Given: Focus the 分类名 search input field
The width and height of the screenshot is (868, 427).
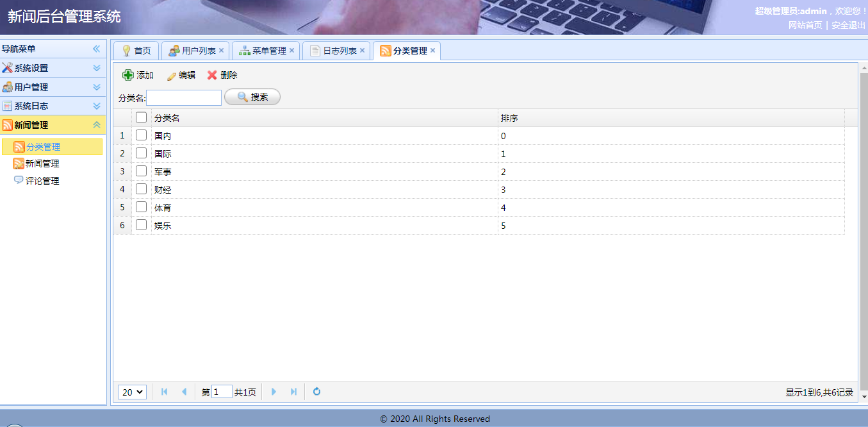Looking at the screenshot, I should (x=184, y=97).
